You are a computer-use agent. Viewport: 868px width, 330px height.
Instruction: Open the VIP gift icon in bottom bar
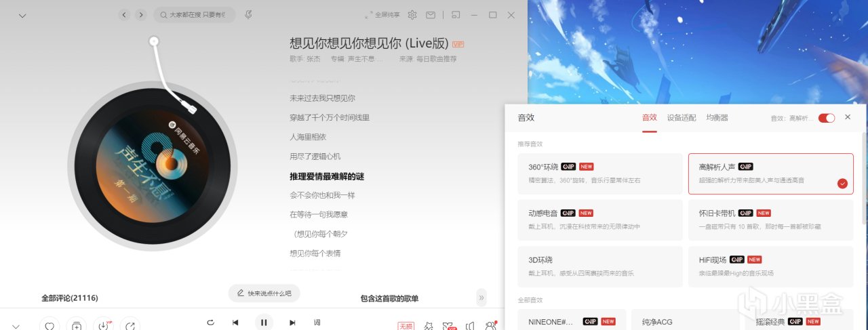click(449, 326)
